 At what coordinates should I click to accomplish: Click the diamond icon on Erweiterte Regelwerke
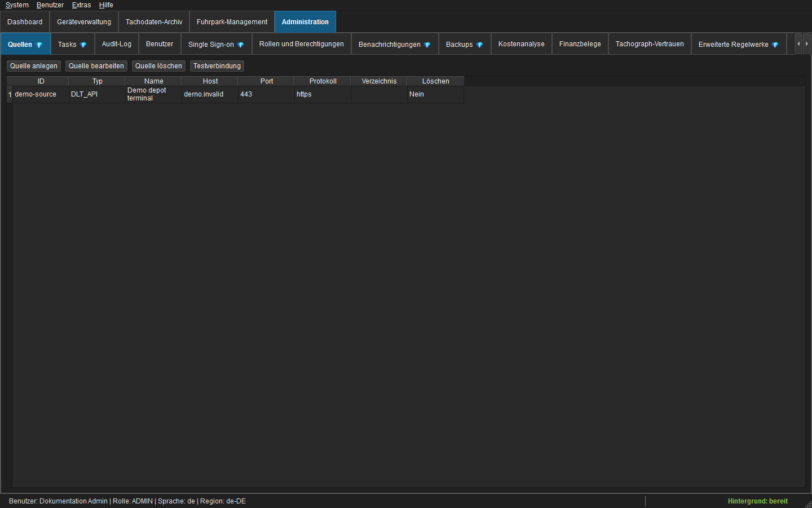775,45
